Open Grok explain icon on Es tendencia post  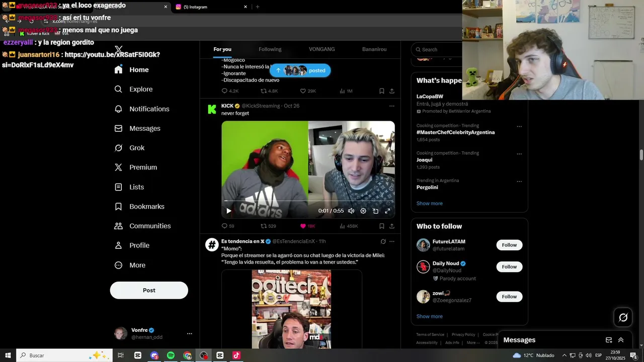383,242
